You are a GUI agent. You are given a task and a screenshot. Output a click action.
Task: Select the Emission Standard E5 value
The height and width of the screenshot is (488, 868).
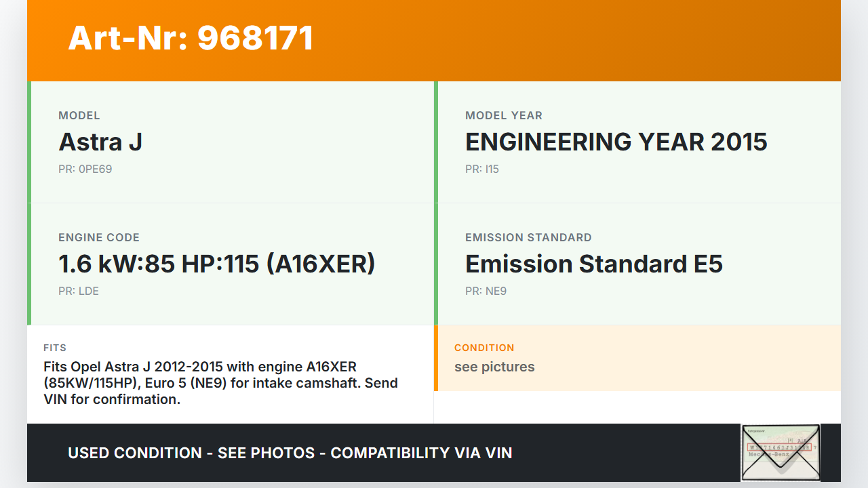pos(593,264)
